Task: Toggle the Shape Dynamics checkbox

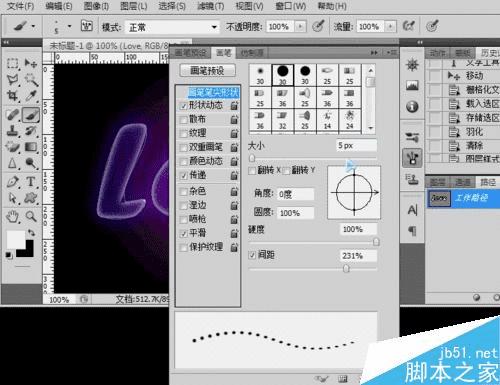Action: point(183,106)
